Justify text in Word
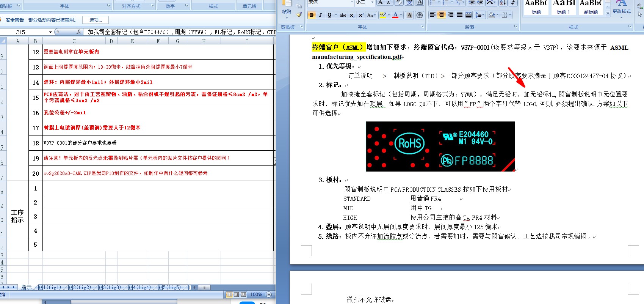 [x=460, y=15]
